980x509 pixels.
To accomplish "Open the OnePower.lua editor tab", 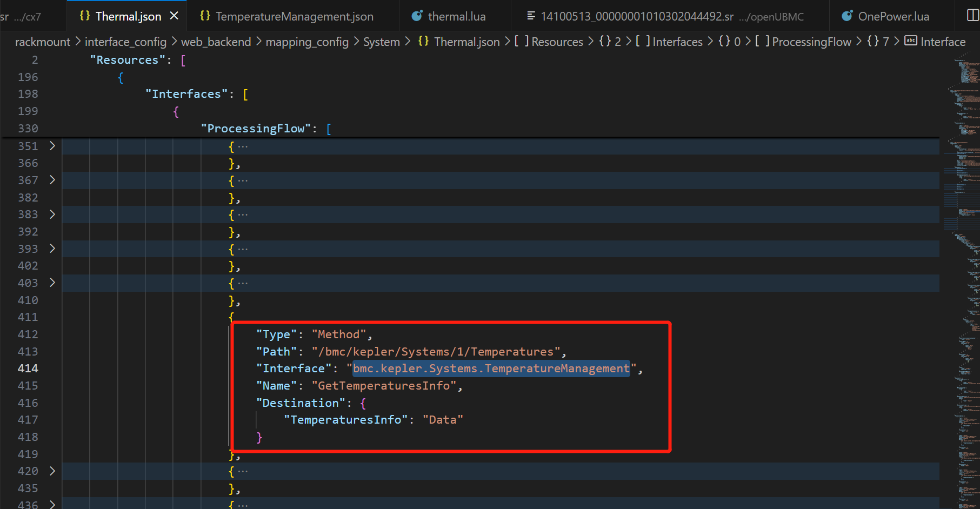I will (x=893, y=16).
